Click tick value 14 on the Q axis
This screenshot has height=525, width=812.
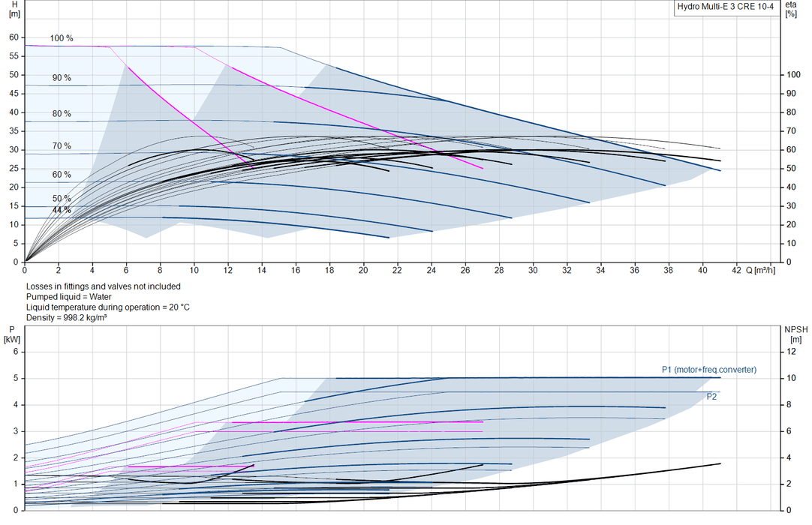point(261,270)
